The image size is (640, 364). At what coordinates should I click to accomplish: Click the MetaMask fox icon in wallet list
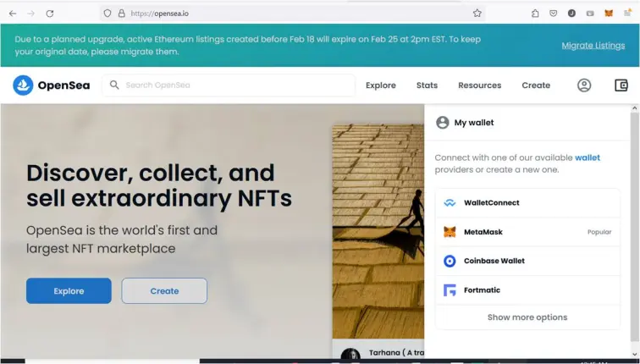[450, 232]
